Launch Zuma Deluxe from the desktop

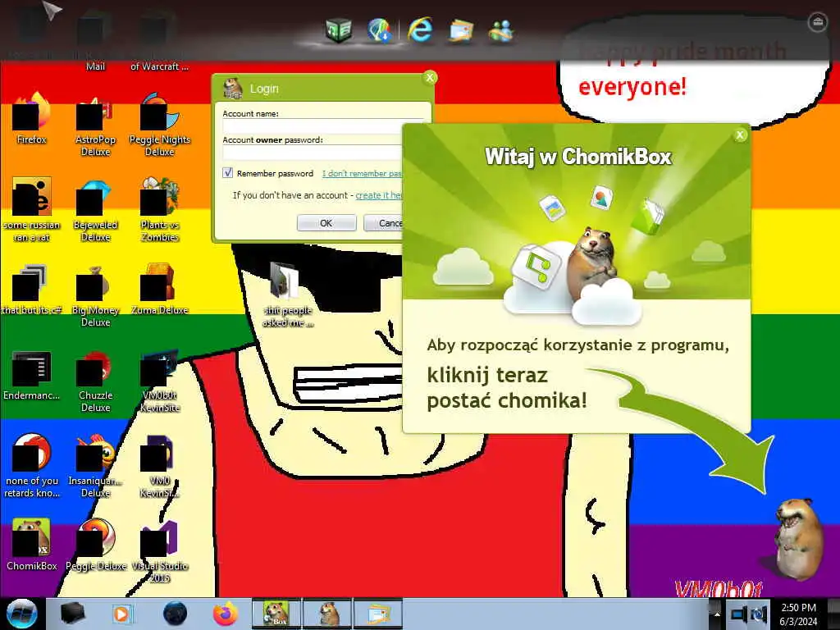(160, 290)
